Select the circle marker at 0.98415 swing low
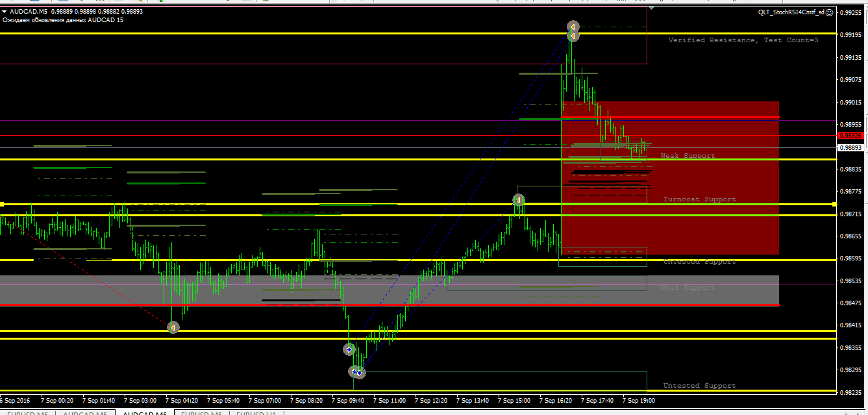The width and height of the screenshot is (868, 415). point(173,327)
